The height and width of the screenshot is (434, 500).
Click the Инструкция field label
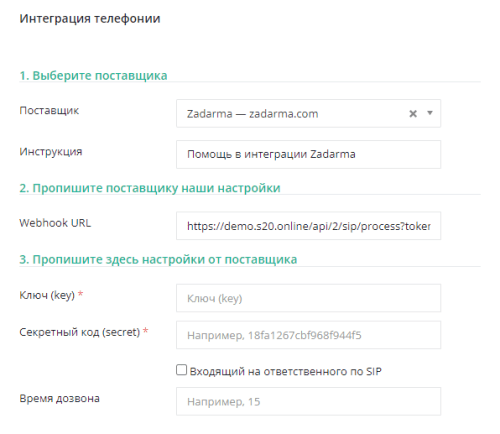(51, 152)
